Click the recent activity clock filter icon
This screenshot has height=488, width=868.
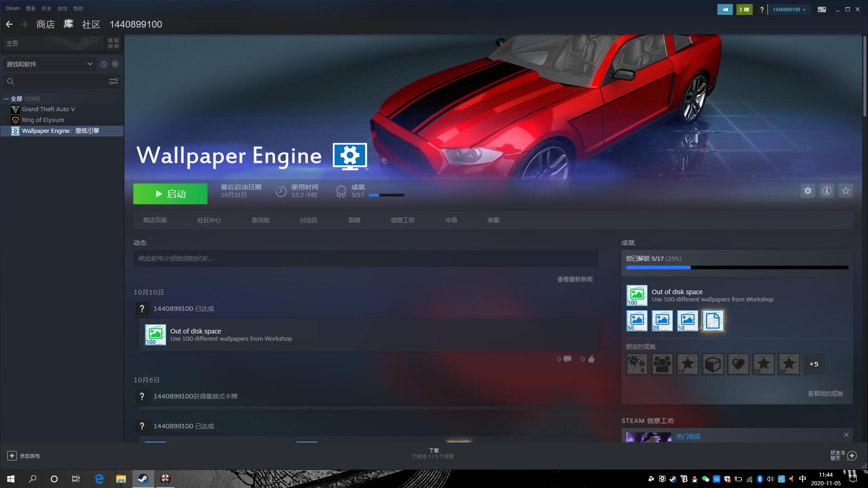click(x=104, y=64)
